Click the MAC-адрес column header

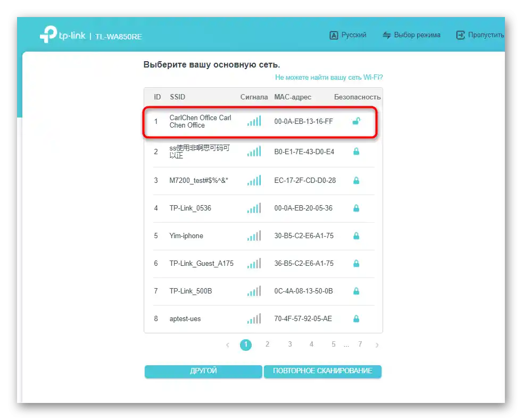[x=293, y=97]
